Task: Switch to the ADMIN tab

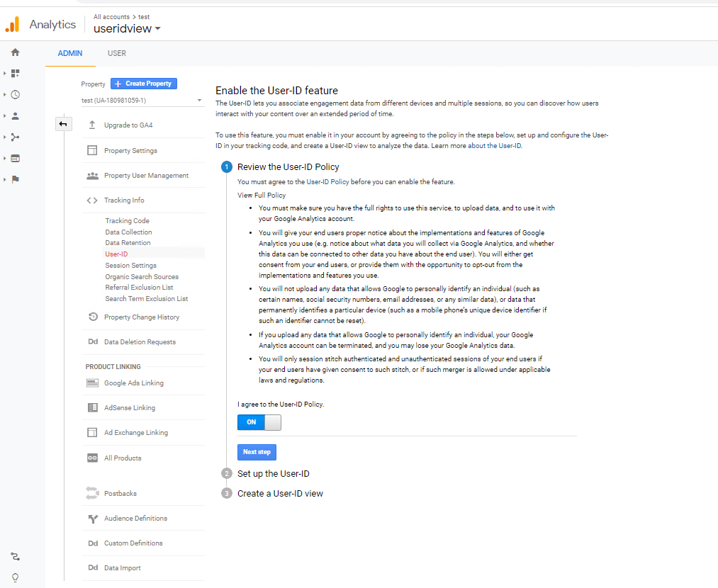Action: 70,53
